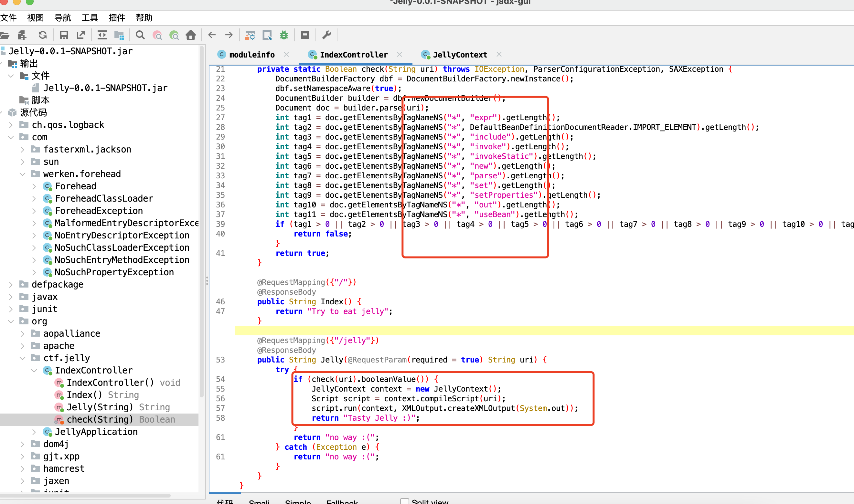Screen dimensions: 854x504
Task: Collapse the com package
Action: pyautogui.click(x=11, y=137)
